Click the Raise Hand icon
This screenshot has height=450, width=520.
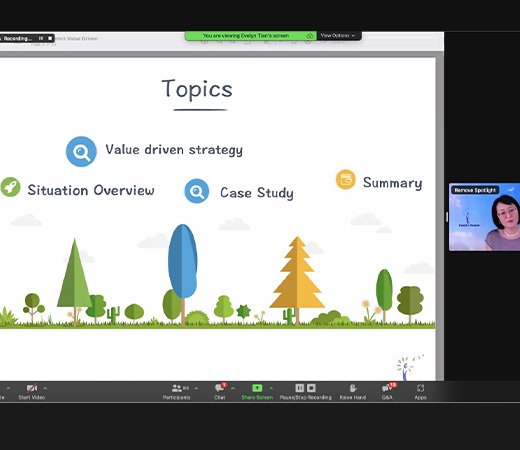pyautogui.click(x=353, y=388)
